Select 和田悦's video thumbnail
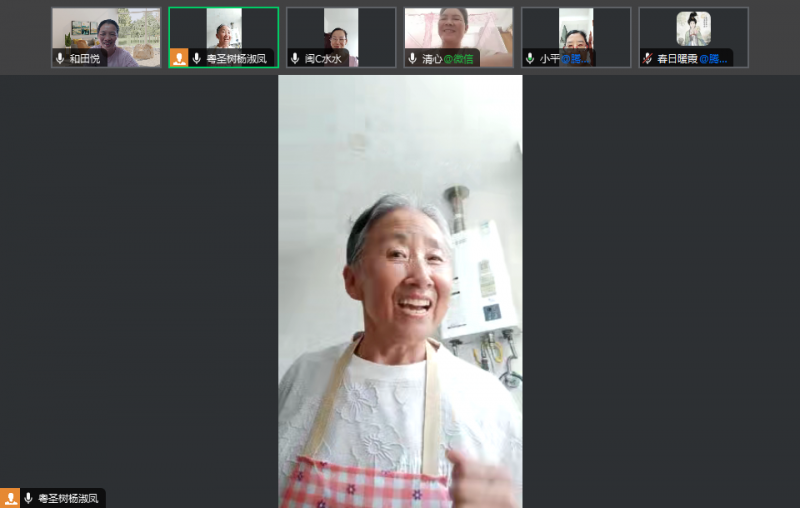Image resolution: width=800 pixels, height=508 pixels. click(106, 30)
